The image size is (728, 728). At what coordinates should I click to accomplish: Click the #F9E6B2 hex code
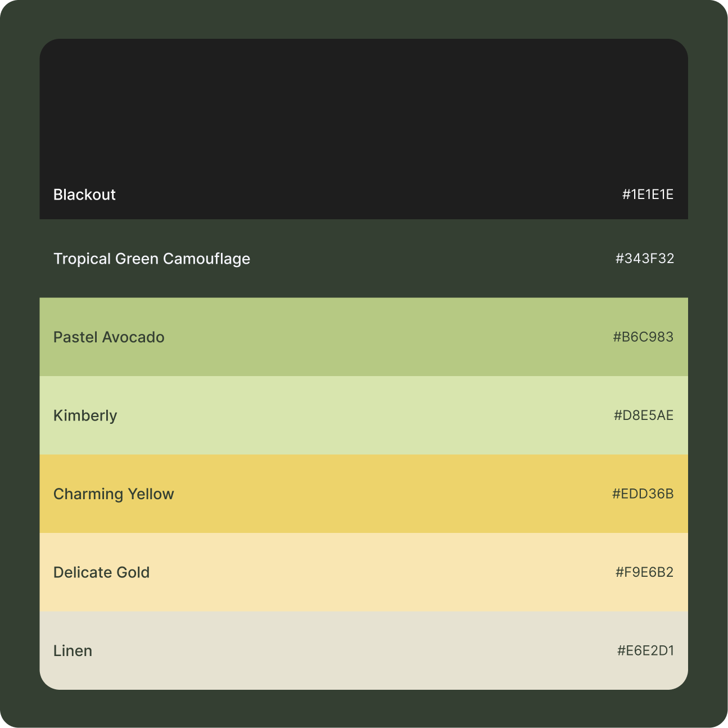[x=645, y=572]
